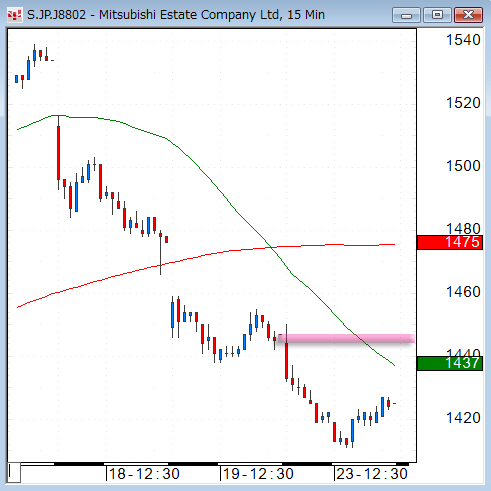Click the 1540 price axis label
Image resolution: width=491 pixels, height=491 pixels.
tap(463, 40)
